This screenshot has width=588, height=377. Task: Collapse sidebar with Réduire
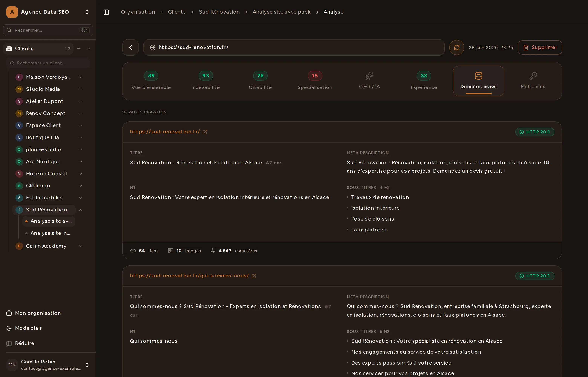(24, 343)
